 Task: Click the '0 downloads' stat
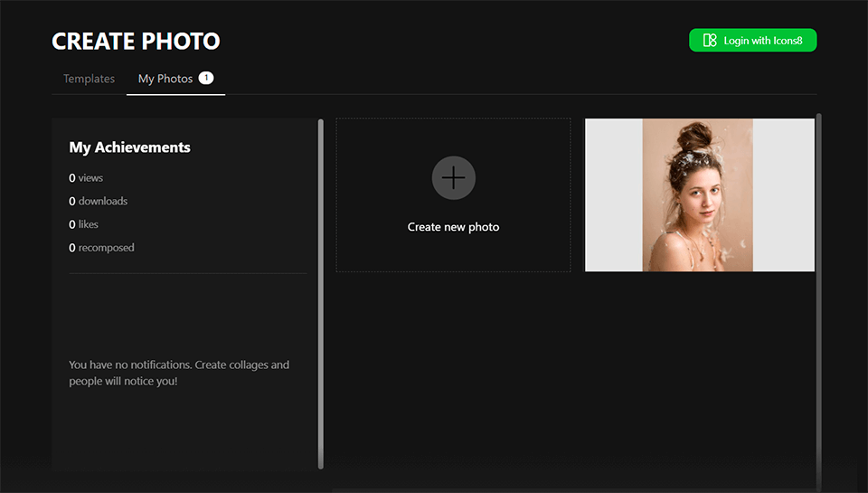[x=98, y=201]
